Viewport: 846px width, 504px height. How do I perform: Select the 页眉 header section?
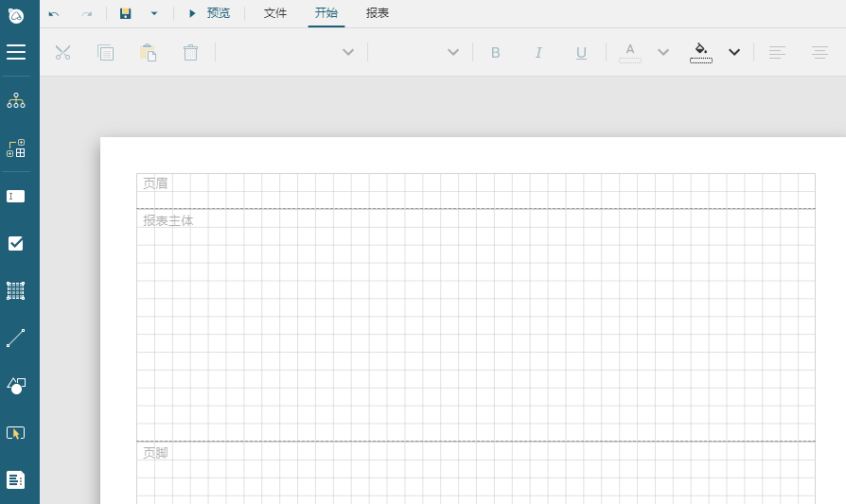pos(476,191)
